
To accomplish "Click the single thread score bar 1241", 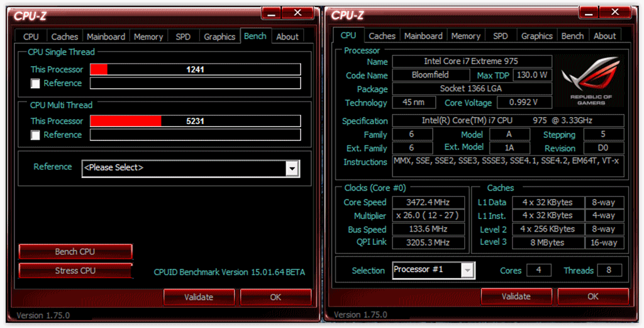I will [x=196, y=69].
